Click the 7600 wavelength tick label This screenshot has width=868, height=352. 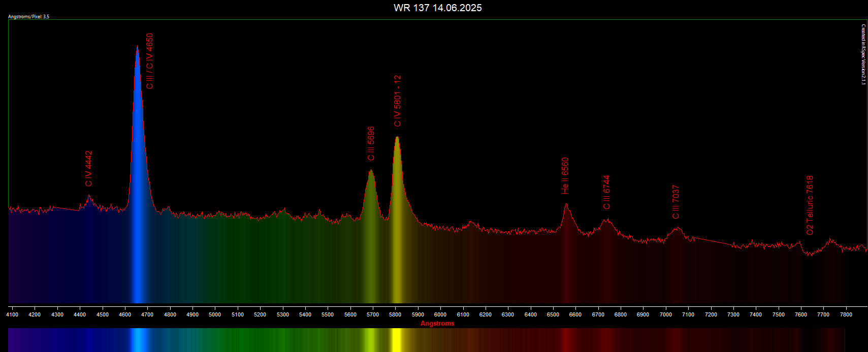(x=801, y=314)
